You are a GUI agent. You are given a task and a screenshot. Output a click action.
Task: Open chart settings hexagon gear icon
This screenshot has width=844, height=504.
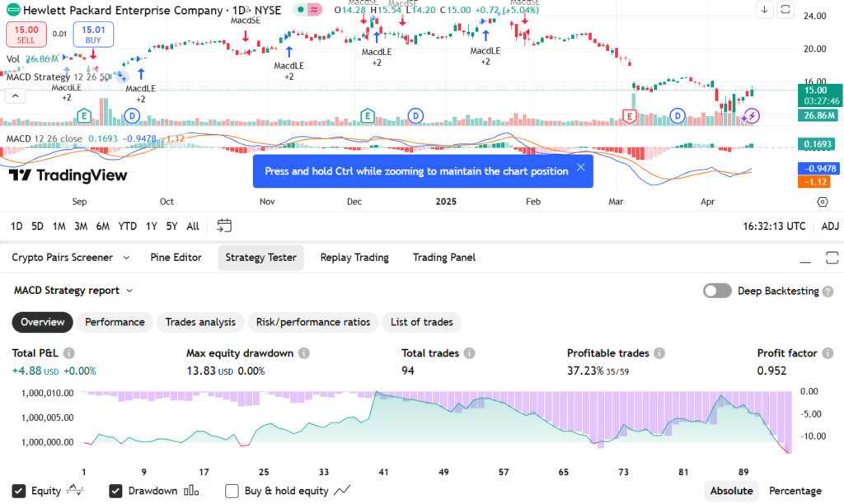[x=823, y=202]
